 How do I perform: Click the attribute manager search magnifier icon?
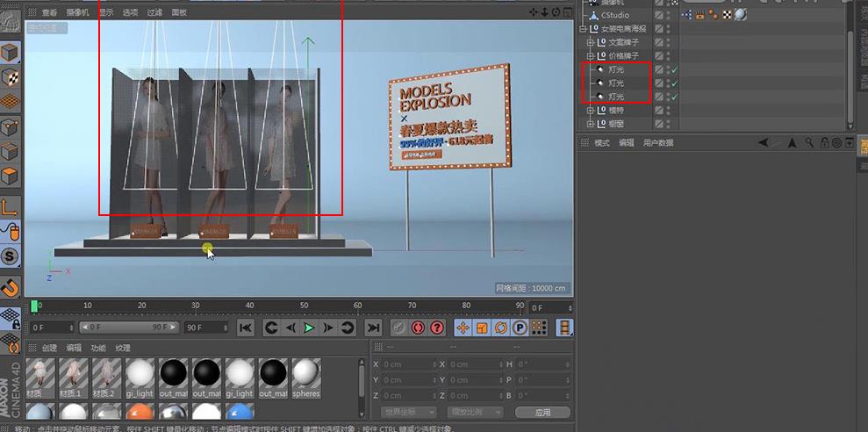pyautogui.click(x=809, y=143)
